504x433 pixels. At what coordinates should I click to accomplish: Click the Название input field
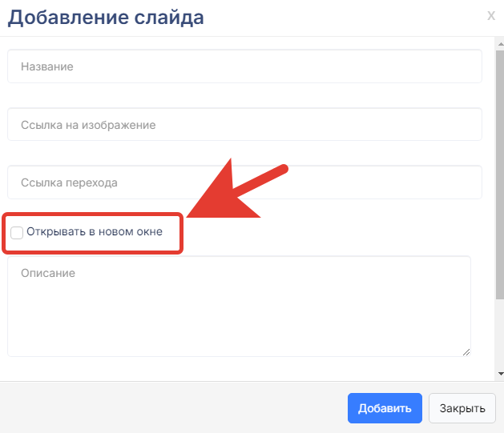244,66
